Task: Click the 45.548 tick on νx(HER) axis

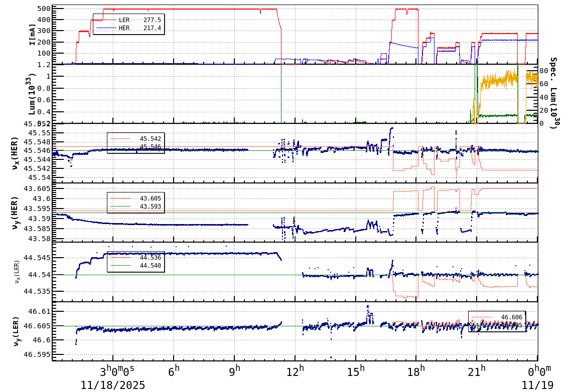Action: [37, 141]
